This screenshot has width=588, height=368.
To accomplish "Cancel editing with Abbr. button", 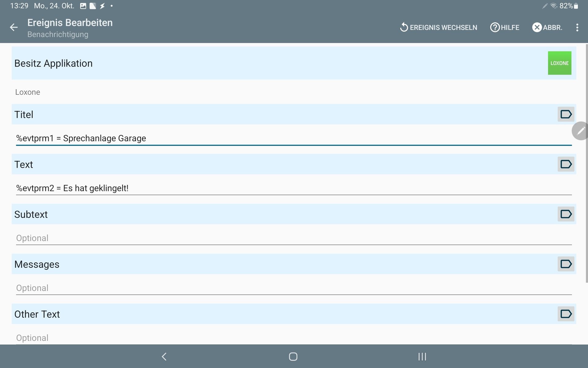I will click(547, 28).
